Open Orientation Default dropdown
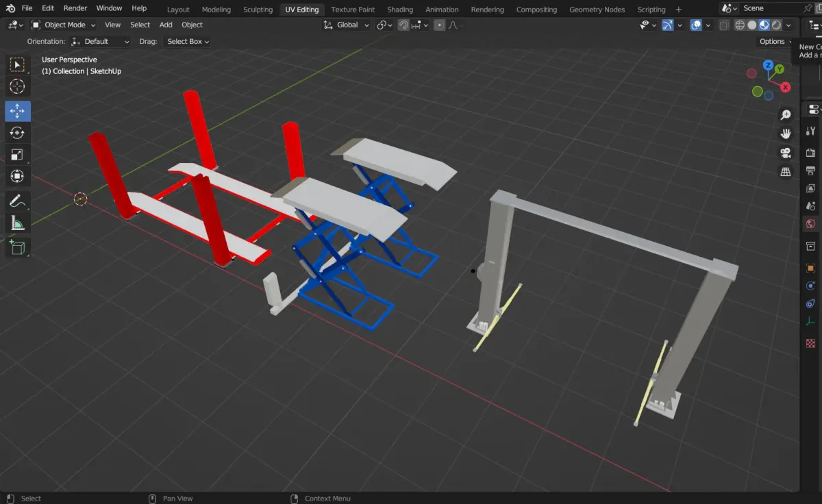 coord(100,41)
